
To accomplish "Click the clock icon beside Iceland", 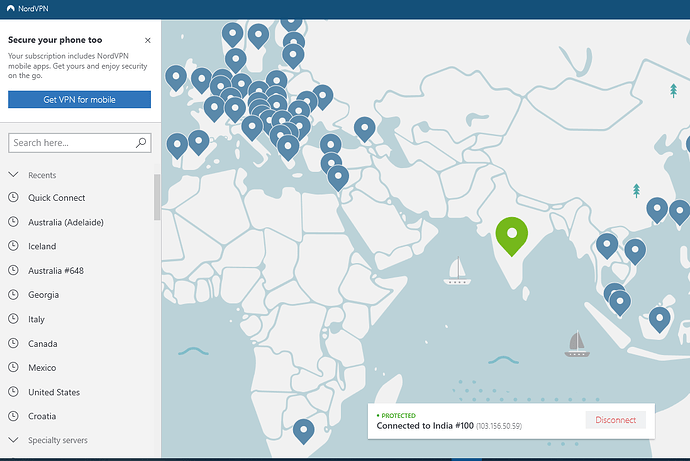I will pyautogui.click(x=14, y=245).
